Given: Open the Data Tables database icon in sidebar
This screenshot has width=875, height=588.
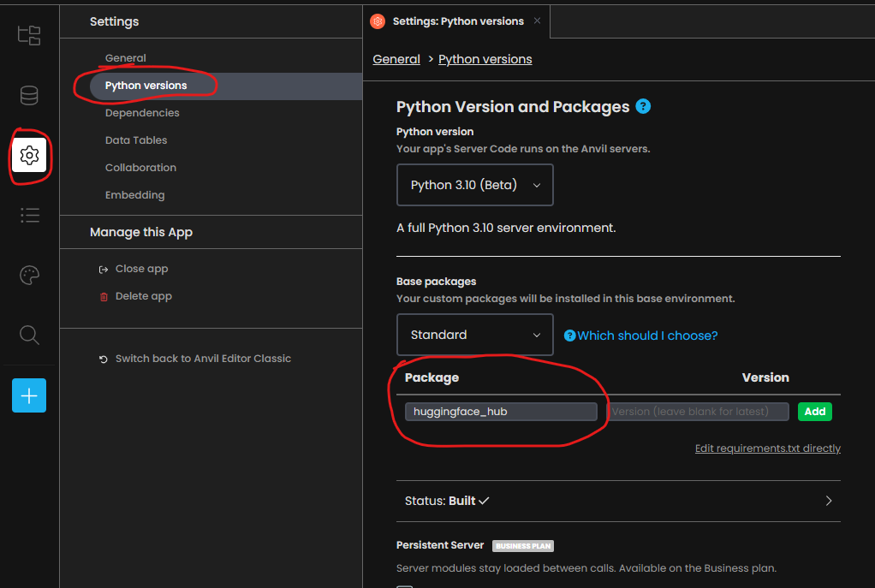Looking at the screenshot, I should [28, 96].
